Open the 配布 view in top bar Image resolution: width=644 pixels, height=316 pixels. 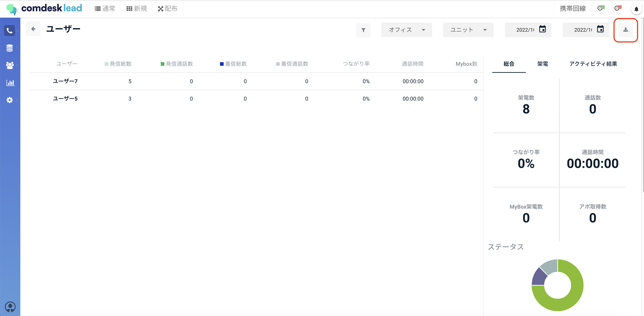tap(168, 9)
